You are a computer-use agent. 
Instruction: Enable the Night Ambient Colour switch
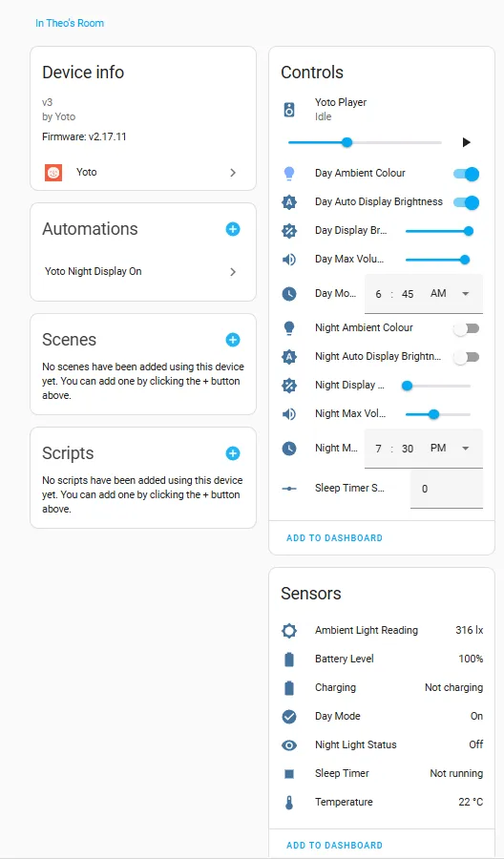tap(466, 328)
